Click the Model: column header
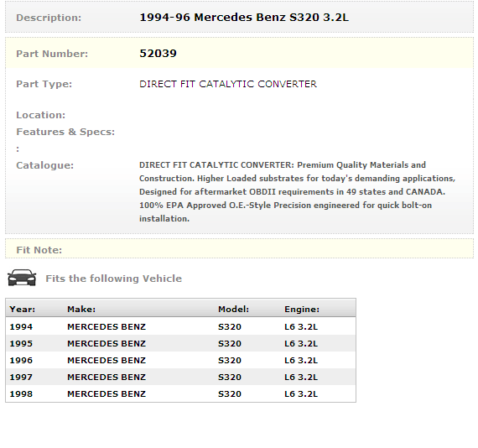This screenshot has height=448, width=478. click(233, 310)
